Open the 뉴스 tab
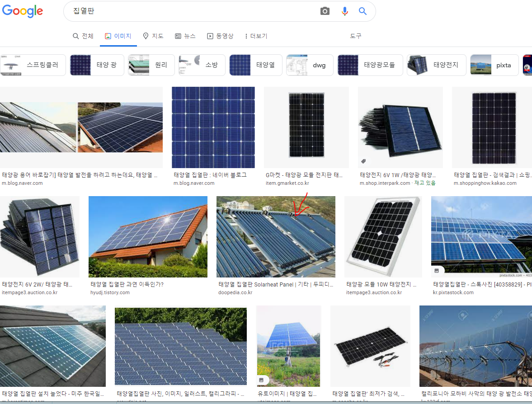Viewport: 532px width, 404px height. 185,36
